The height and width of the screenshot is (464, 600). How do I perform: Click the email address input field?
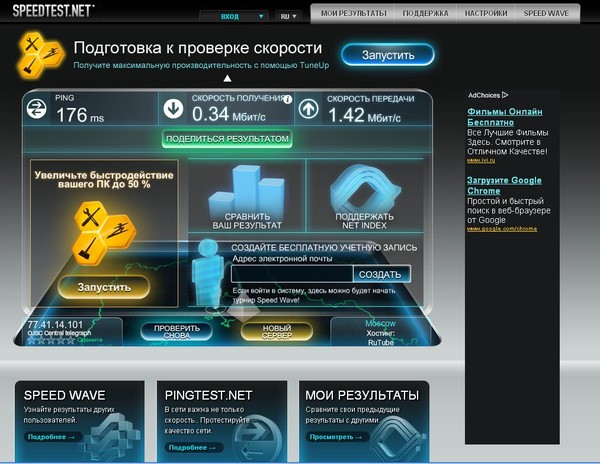pos(292,274)
